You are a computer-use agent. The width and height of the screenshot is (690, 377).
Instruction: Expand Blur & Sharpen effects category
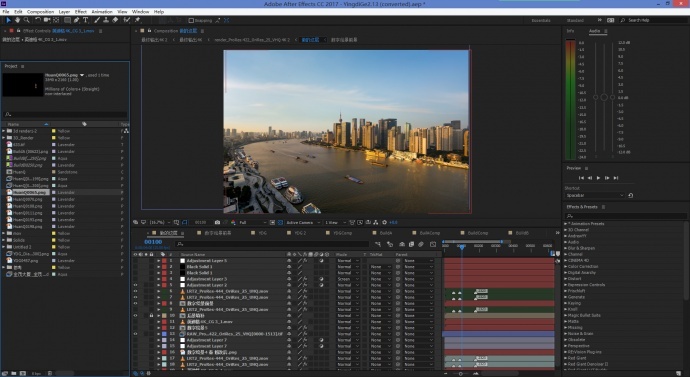(x=566, y=248)
